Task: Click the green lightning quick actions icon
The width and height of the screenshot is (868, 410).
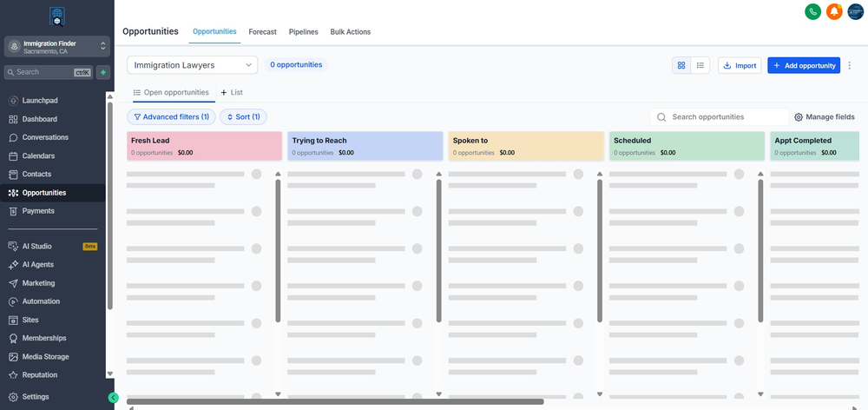Action: (103, 72)
